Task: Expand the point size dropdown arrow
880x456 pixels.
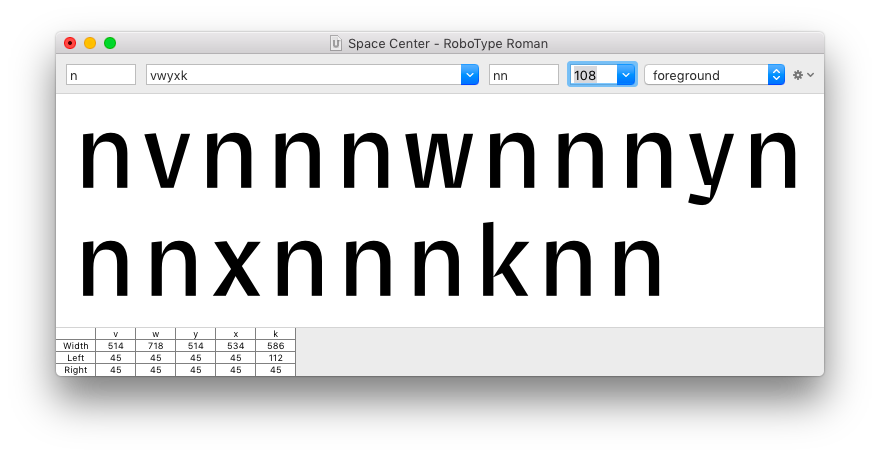Action: click(626, 75)
